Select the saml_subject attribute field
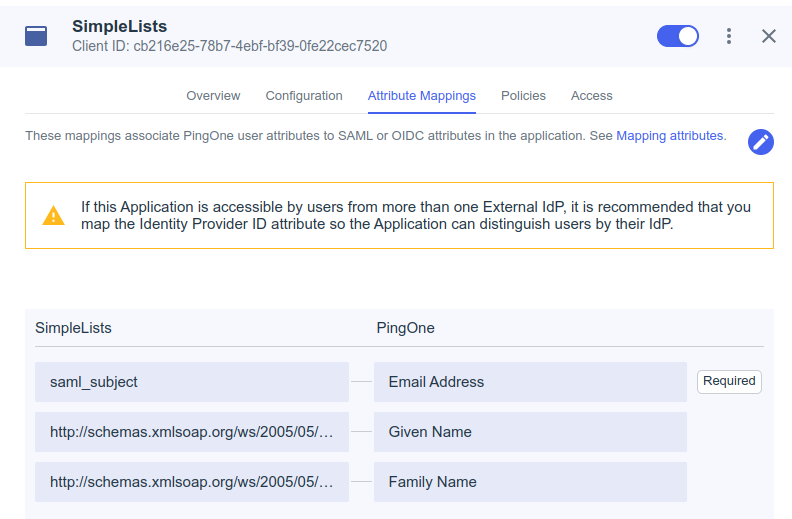This screenshot has height=519, width=792. (192, 382)
